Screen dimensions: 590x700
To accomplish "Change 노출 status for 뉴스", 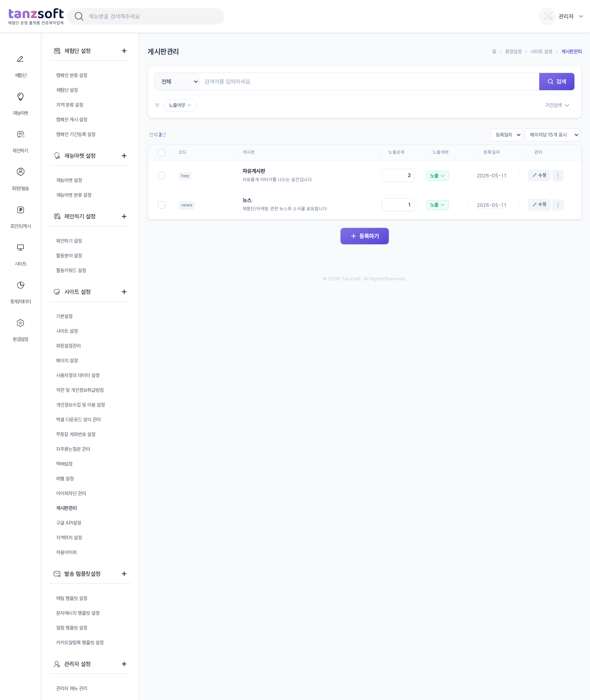I will (438, 205).
